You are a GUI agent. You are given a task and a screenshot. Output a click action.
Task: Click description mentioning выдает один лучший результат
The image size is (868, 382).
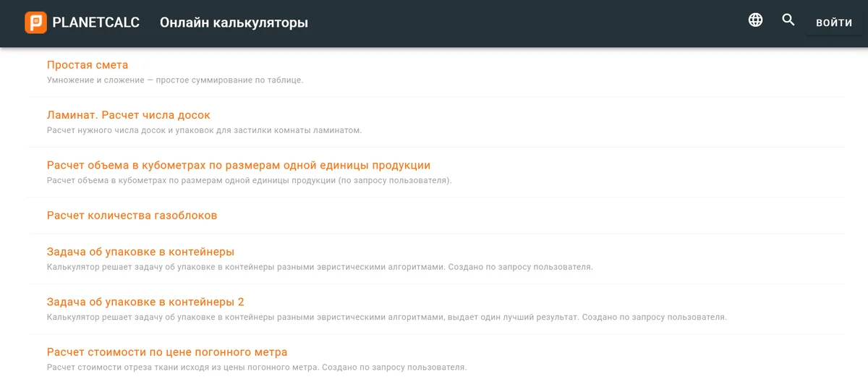click(386, 317)
